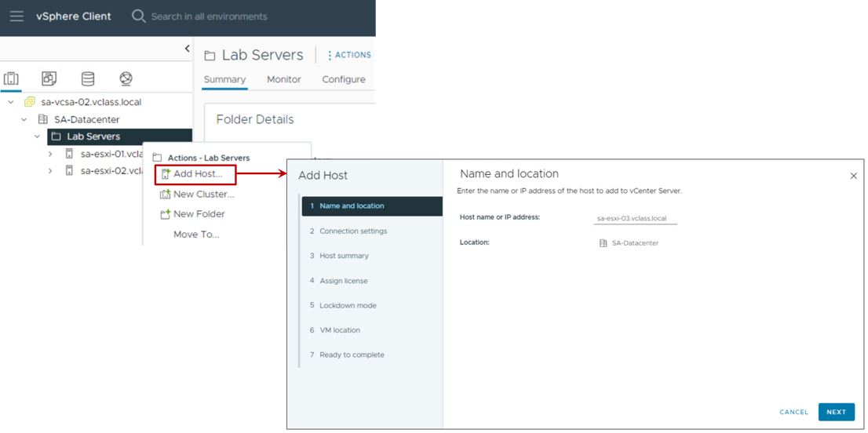868x433 pixels.
Task: Click the search magnifier icon
Action: point(139,16)
